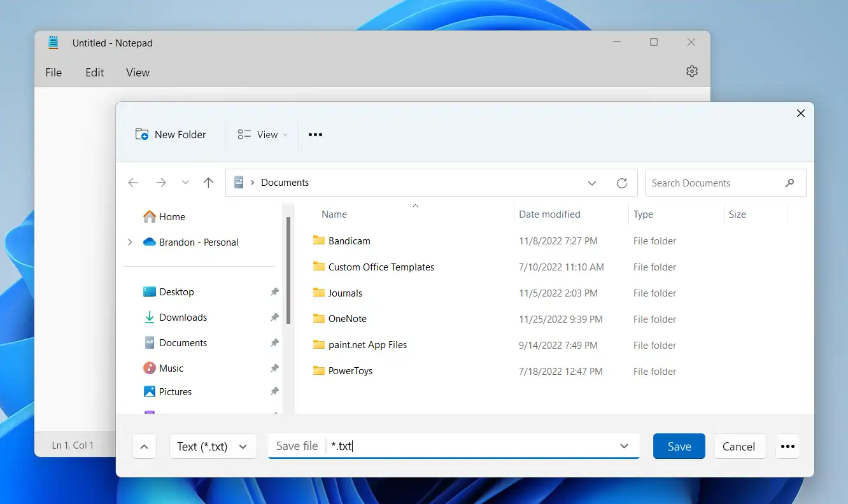Cancel the save dialog
This screenshot has width=848, height=504.
[x=739, y=446]
